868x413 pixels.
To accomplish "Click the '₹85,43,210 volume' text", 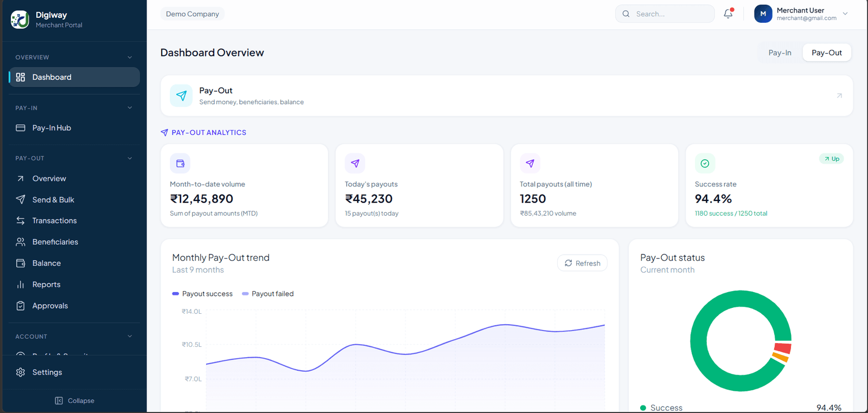I will click(548, 214).
